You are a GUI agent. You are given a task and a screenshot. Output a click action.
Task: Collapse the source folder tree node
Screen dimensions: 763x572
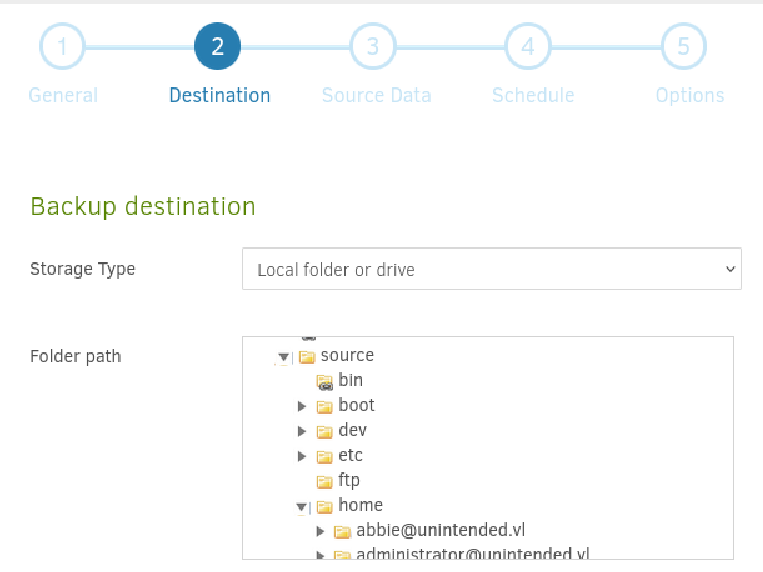284,357
